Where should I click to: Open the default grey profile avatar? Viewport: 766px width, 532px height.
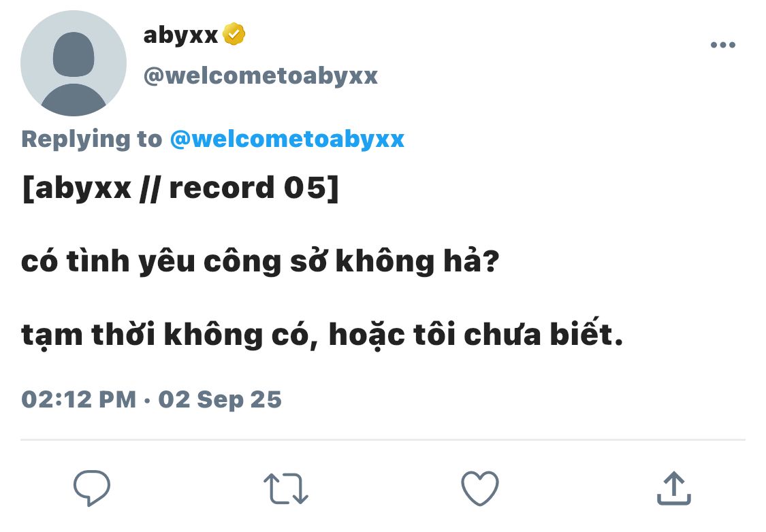[74, 63]
